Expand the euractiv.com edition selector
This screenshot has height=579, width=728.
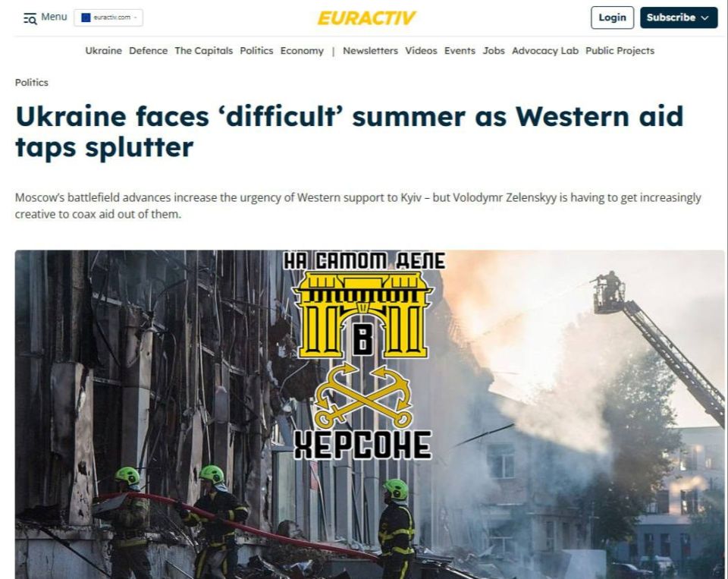[108, 17]
